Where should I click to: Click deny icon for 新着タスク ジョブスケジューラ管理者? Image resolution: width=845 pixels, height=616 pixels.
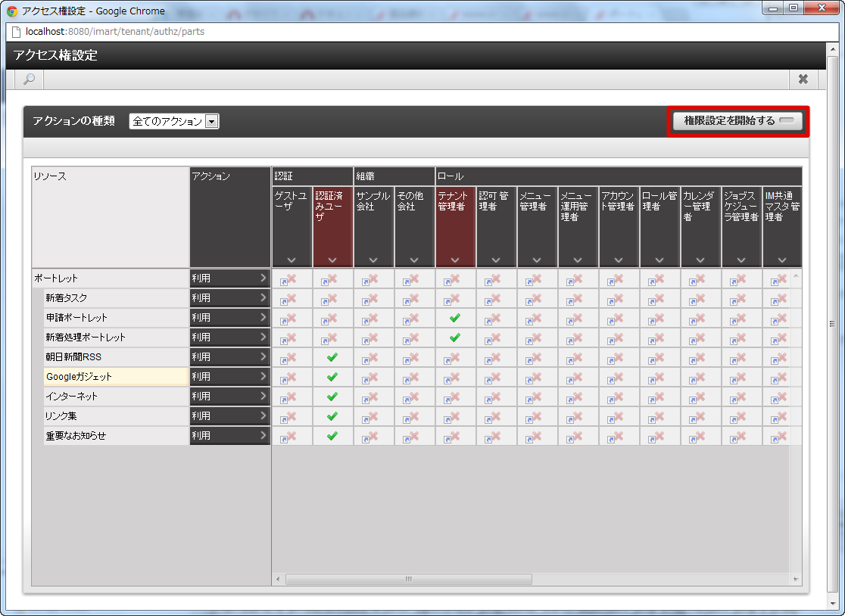pyautogui.click(x=737, y=299)
